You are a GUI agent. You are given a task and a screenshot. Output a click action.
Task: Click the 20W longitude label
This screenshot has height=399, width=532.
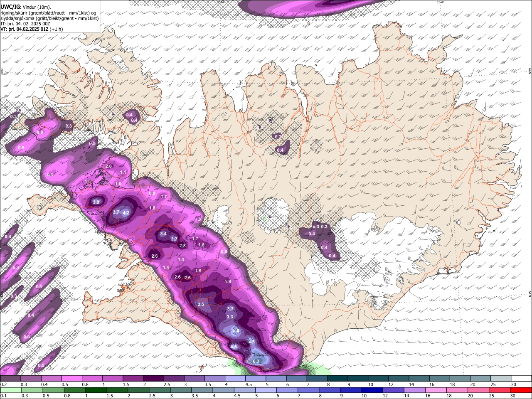[x=221, y=2]
